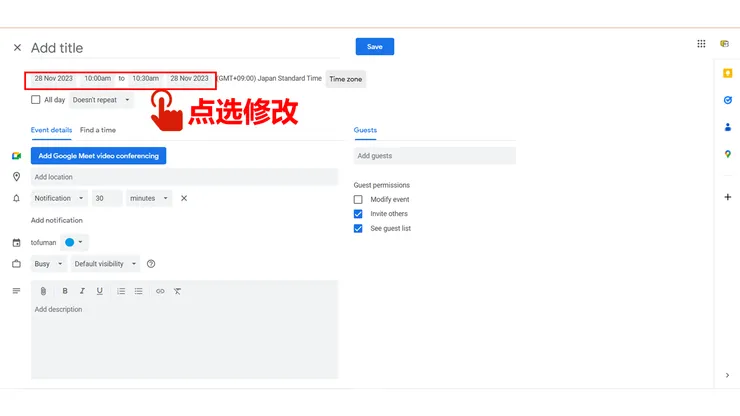Screen dimensions: 740x416
Task: Switch to the Find a time tab
Action: (x=98, y=130)
